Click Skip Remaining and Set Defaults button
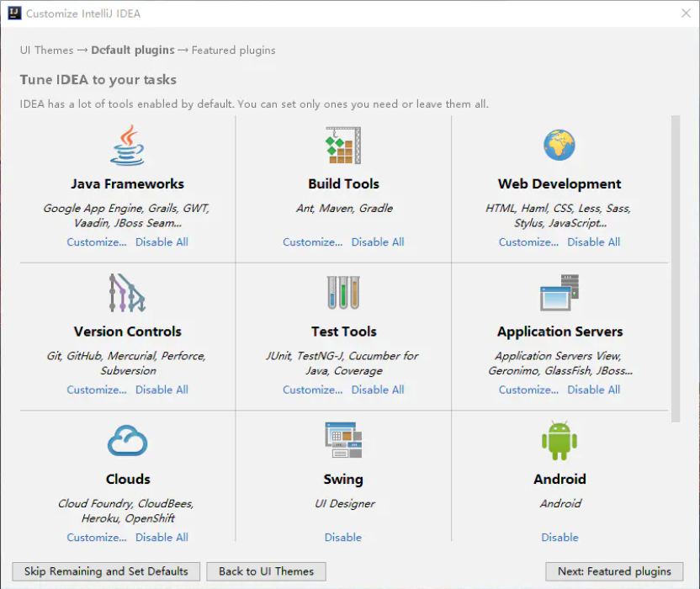 (x=106, y=571)
